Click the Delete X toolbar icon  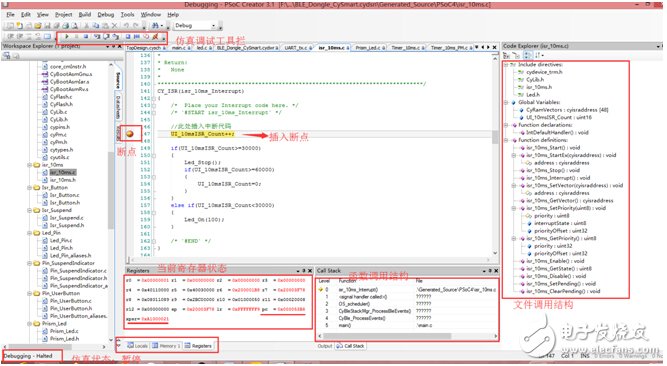click(114, 26)
